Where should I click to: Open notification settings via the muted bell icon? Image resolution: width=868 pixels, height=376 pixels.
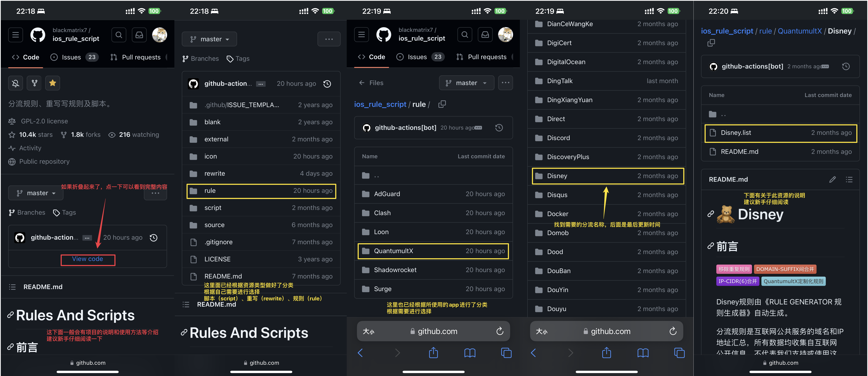(15, 83)
